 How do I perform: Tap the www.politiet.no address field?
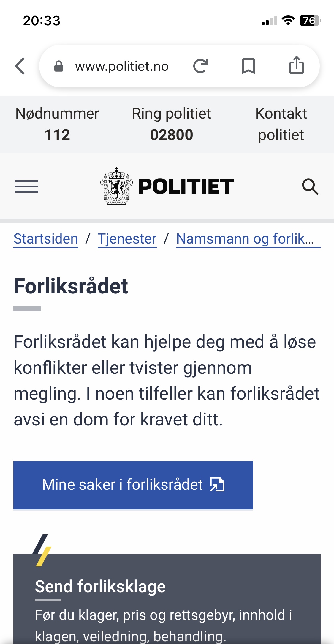122,66
